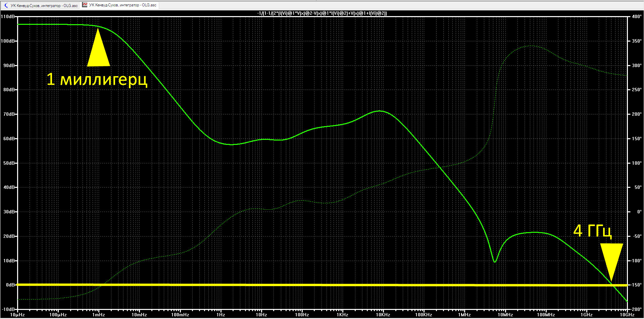Click the dotted phase trace peak near 350°
Viewport: 644px width, 319px height.
pyautogui.click(x=531, y=46)
